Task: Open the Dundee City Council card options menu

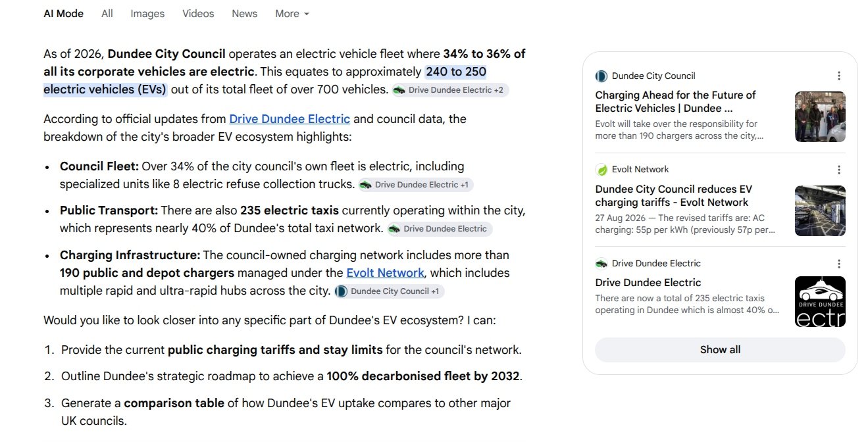Action: pos(838,76)
